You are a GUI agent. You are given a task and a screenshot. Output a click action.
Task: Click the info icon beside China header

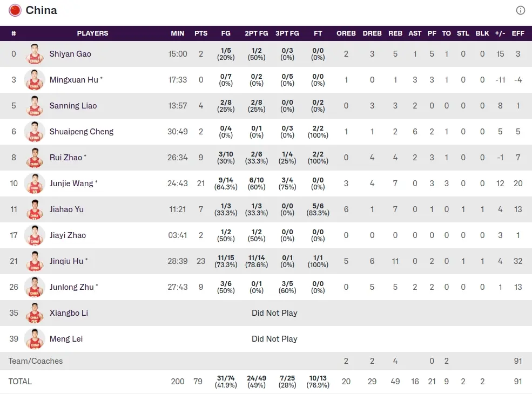coord(520,10)
